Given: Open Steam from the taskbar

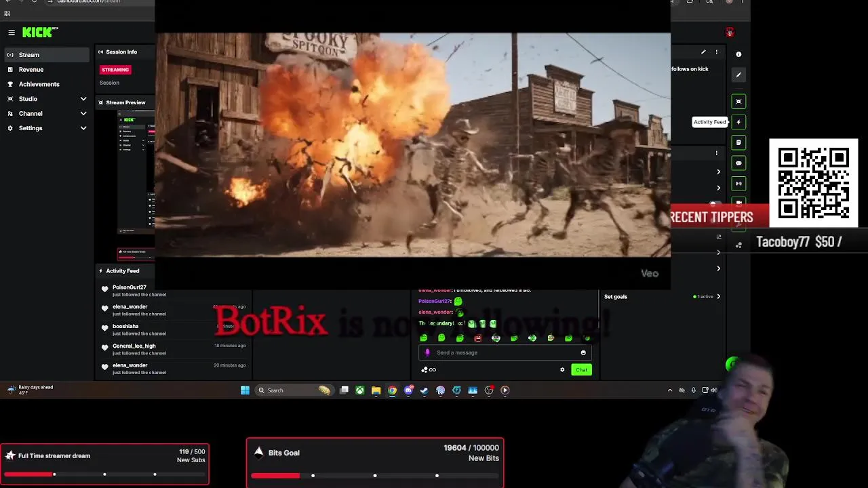Looking at the screenshot, I should click(x=425, y=390).
